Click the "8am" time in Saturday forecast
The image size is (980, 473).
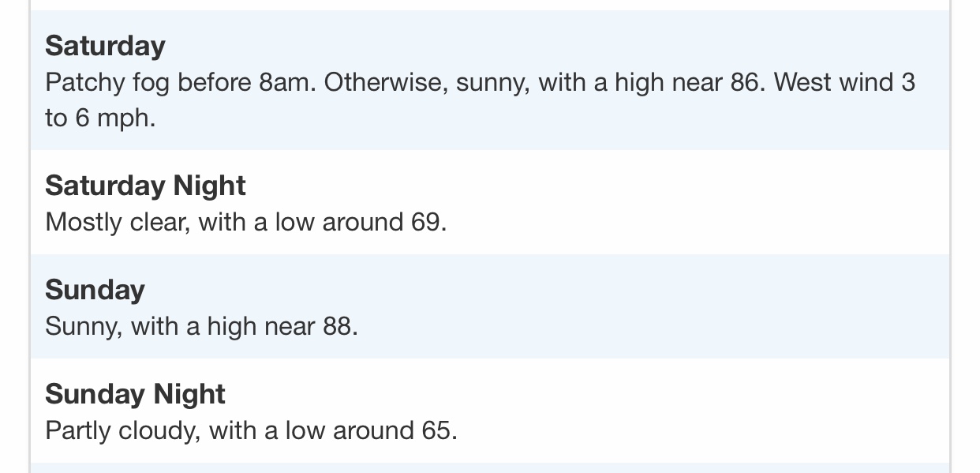pyautogui.click(x=284, y=82)
